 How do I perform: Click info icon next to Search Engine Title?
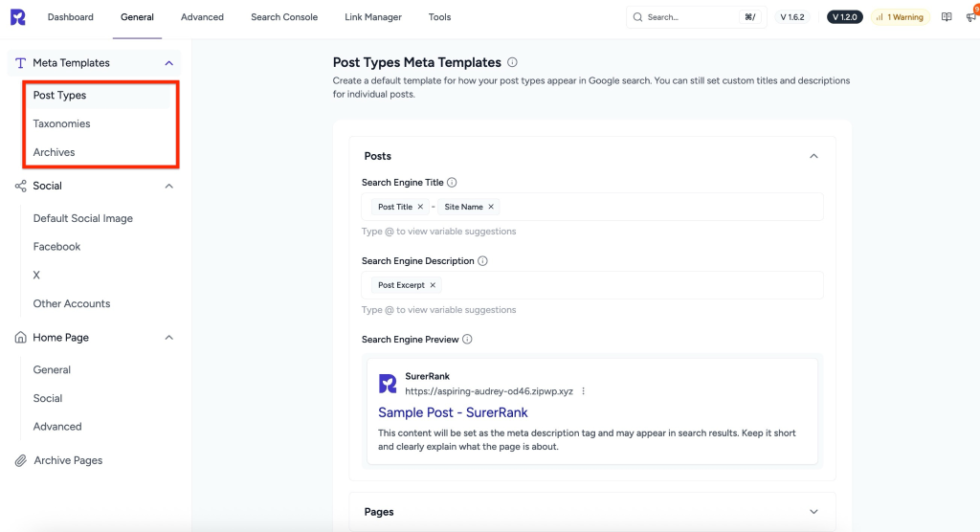click(452, 183)
